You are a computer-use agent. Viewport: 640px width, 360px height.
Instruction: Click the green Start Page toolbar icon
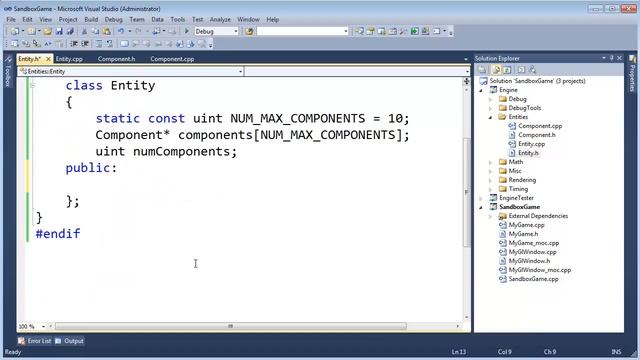coord(414,31)
